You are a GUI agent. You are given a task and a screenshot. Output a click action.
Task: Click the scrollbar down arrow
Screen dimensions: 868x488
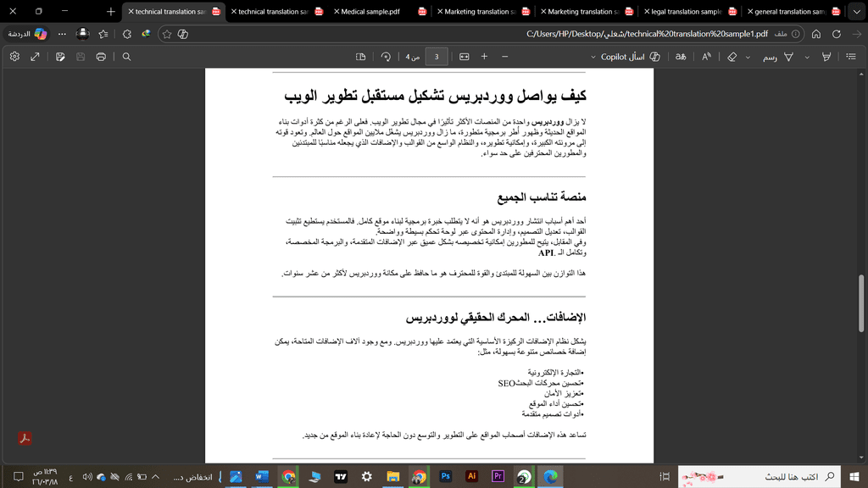click(861, 457)
